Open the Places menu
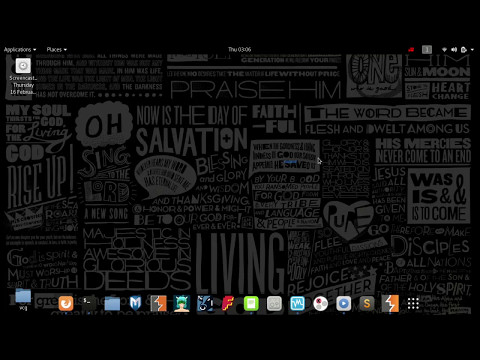Image resolution: width=480 pixels, height=360 pixels. point(56,50)
